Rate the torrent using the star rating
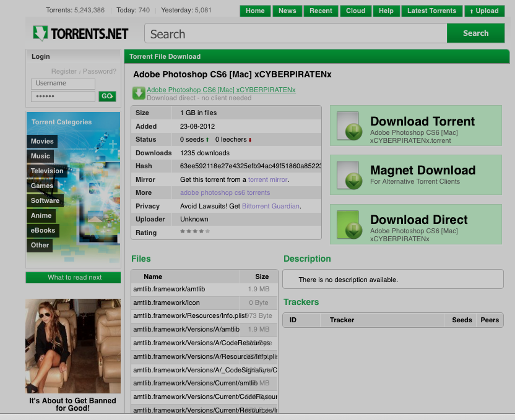The image size is (515, 420). tap(195, 231)
